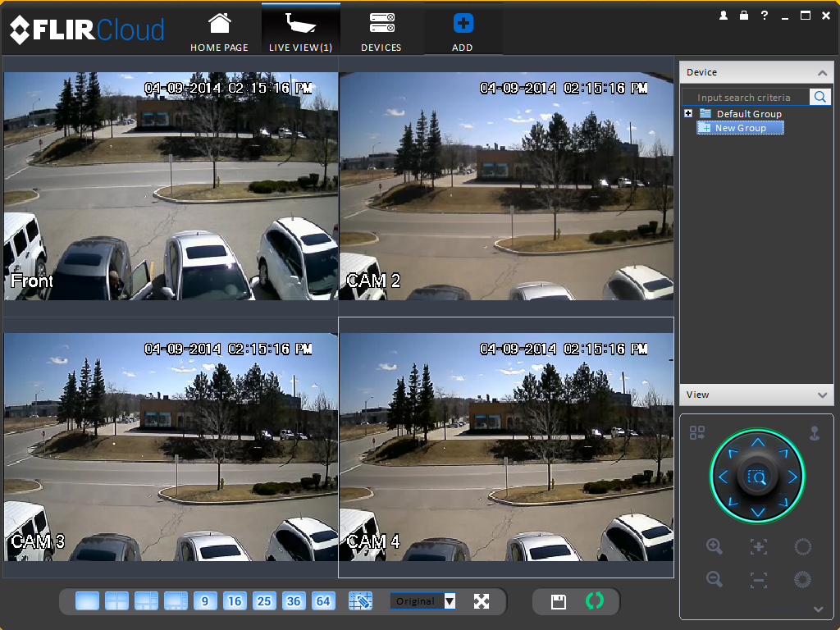
Task: Toggle the custom split layout editor
Action: [361, 601]
